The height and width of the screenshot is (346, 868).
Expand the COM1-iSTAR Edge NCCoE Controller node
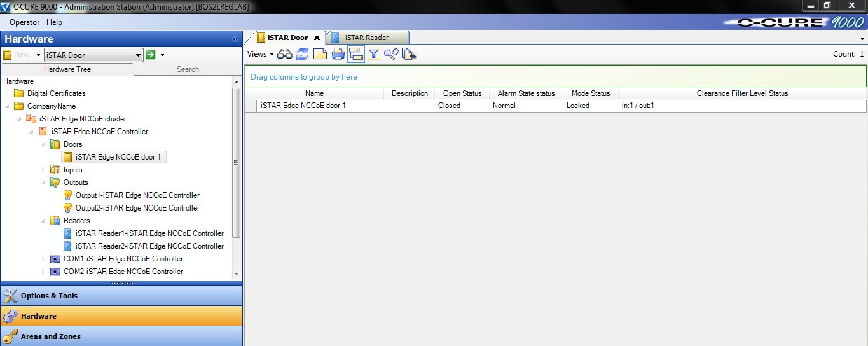pos(44,259)
